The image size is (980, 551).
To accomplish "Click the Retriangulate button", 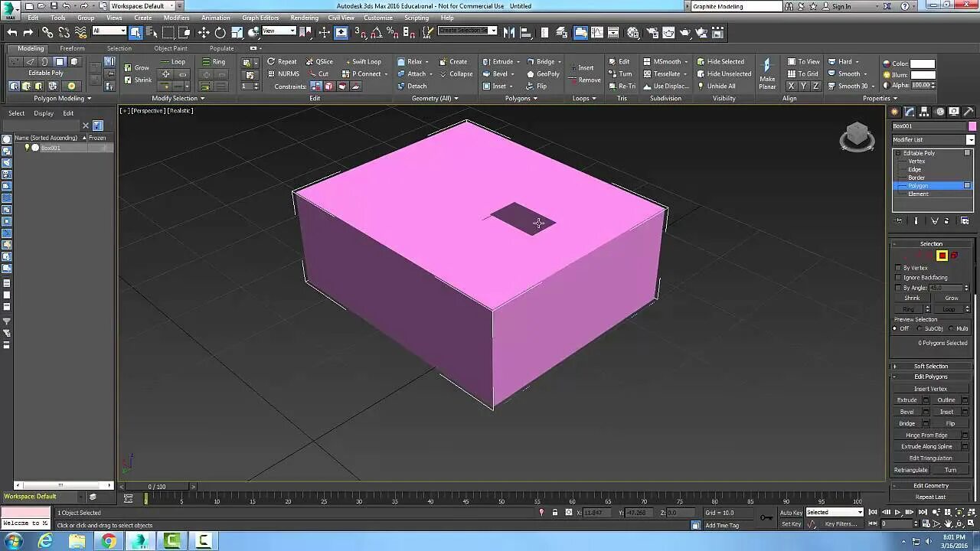I will click(x=911, y=470).
